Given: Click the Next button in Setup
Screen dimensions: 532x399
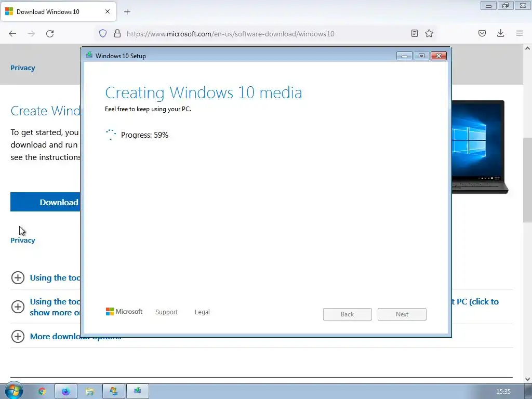Looking at the screenshot, I should tap(402, 314).
